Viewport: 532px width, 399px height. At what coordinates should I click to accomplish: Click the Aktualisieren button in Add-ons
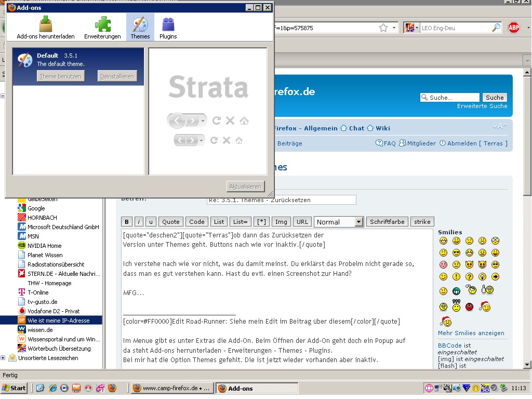click(x=245, y=187)
